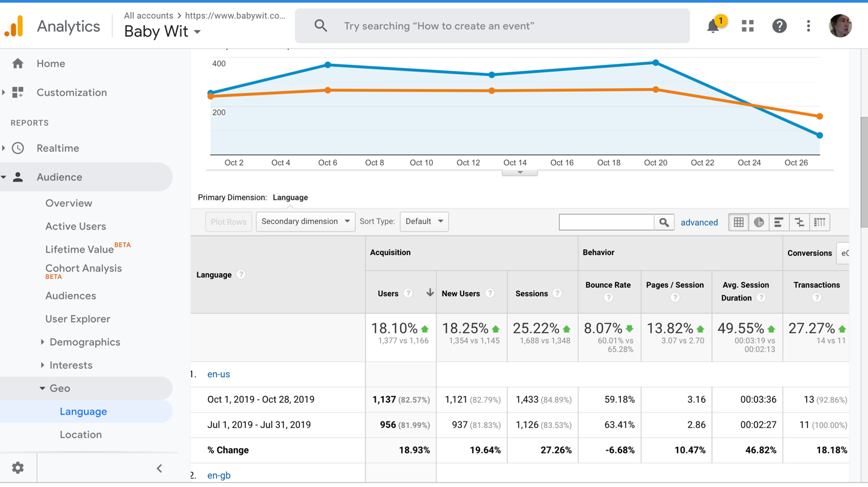Open the Secondary dimension dropdown
868x487 pixels.
click(305, 222)
